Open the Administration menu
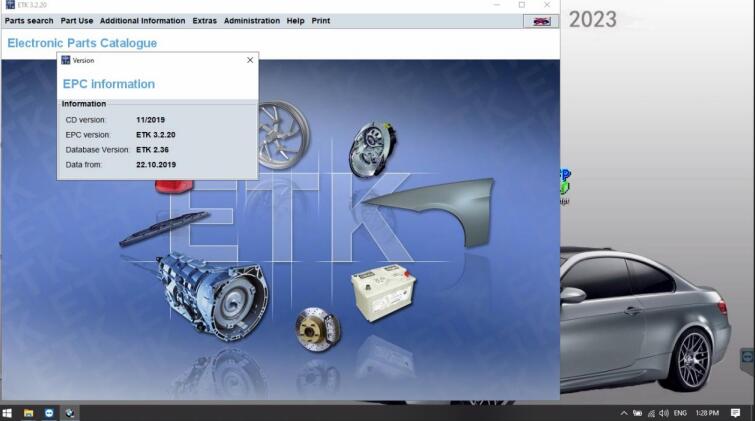This screenshot has height=421, width=755. [x=252, y=21]
